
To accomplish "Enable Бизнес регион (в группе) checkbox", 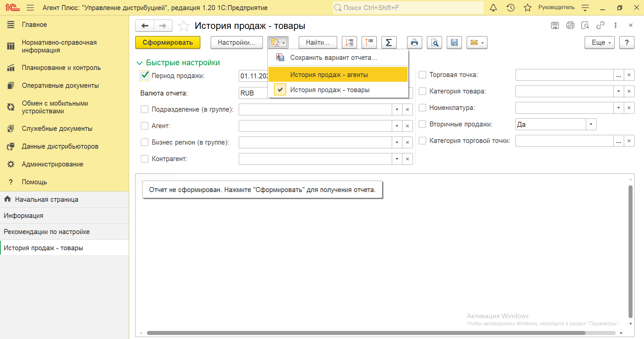I will tap(145, 142).
